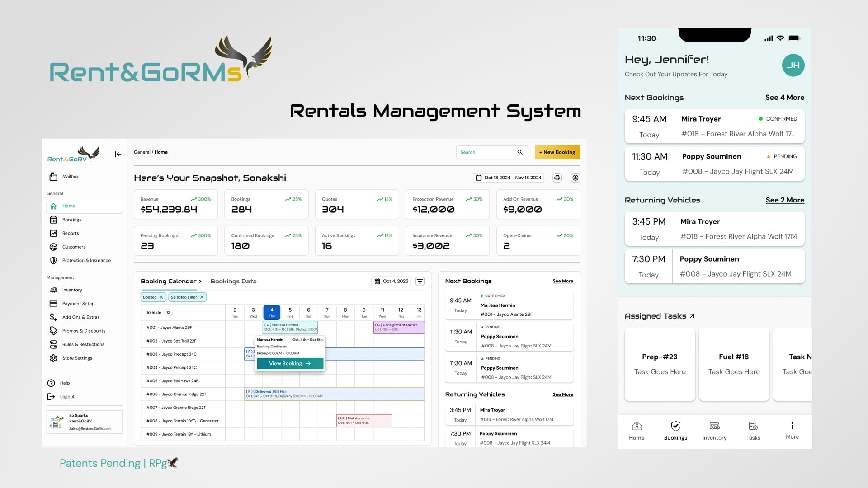The image size is (868, 488).
Task: Click the download icon beside printer
Action: (575, 178)
